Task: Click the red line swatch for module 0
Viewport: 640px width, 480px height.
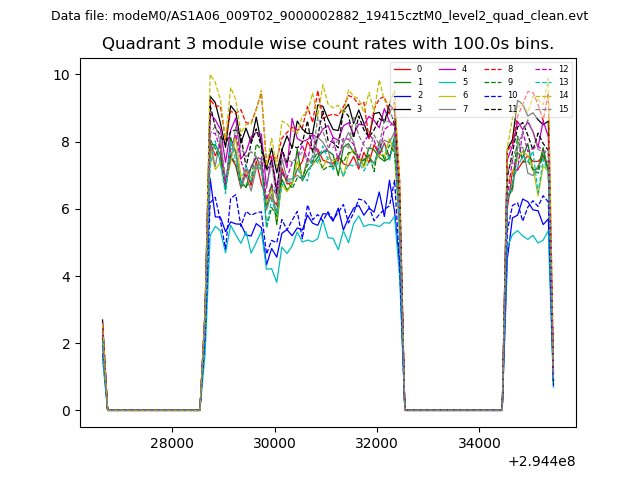Action: 401,69
